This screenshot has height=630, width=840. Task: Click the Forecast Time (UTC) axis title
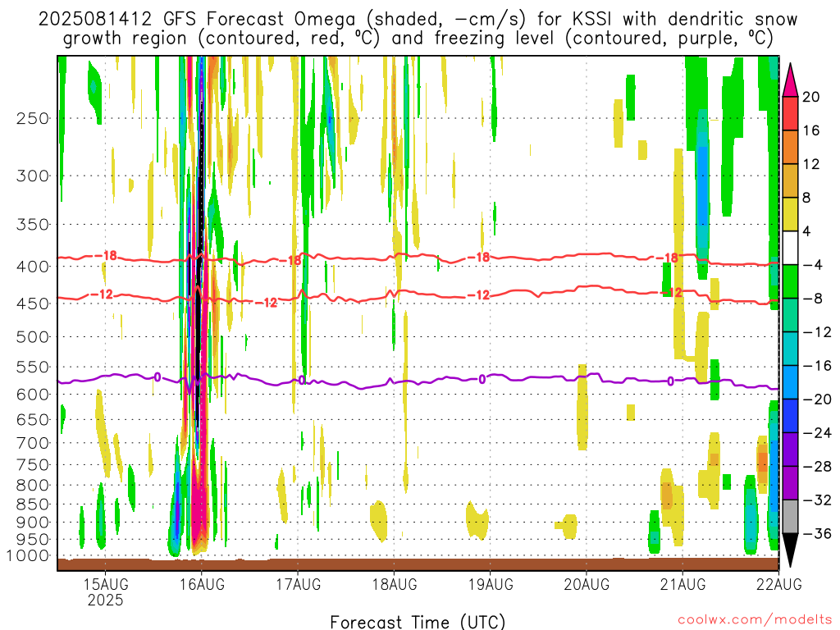click(x=418, y=622)
